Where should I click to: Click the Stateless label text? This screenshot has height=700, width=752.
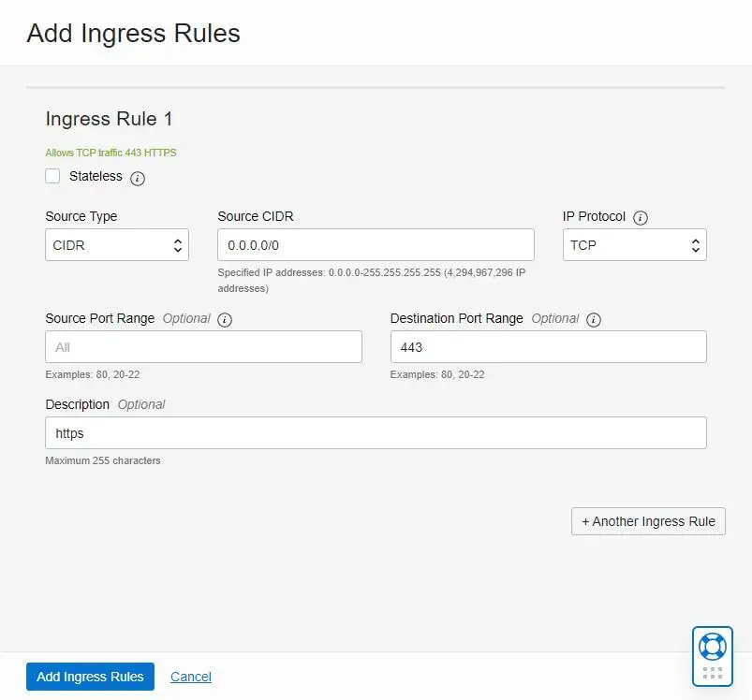click(96, 176)
